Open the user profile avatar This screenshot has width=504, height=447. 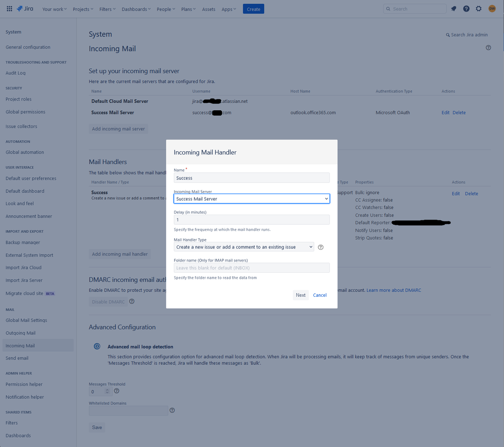pyautogui.click(x=492, y=9)
